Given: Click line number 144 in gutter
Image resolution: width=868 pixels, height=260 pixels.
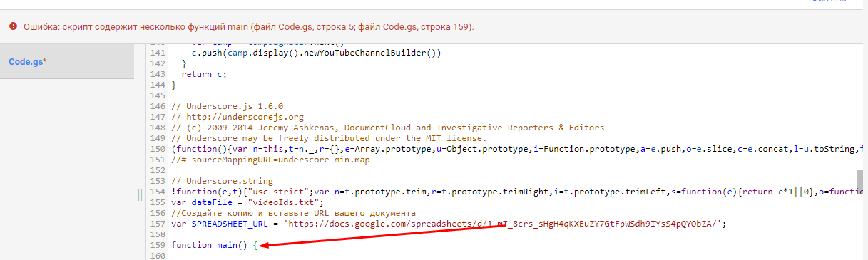Looking at the screenshot, I should [158, 85].
